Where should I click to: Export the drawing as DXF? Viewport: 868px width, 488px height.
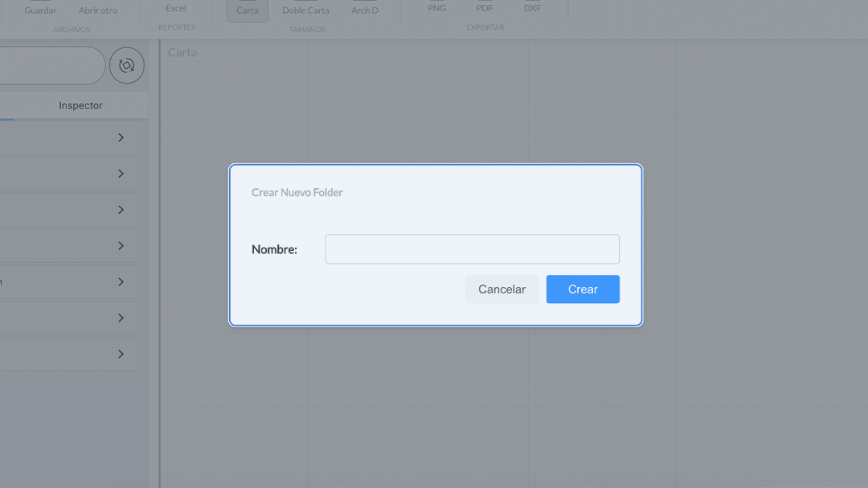point(532,8)
